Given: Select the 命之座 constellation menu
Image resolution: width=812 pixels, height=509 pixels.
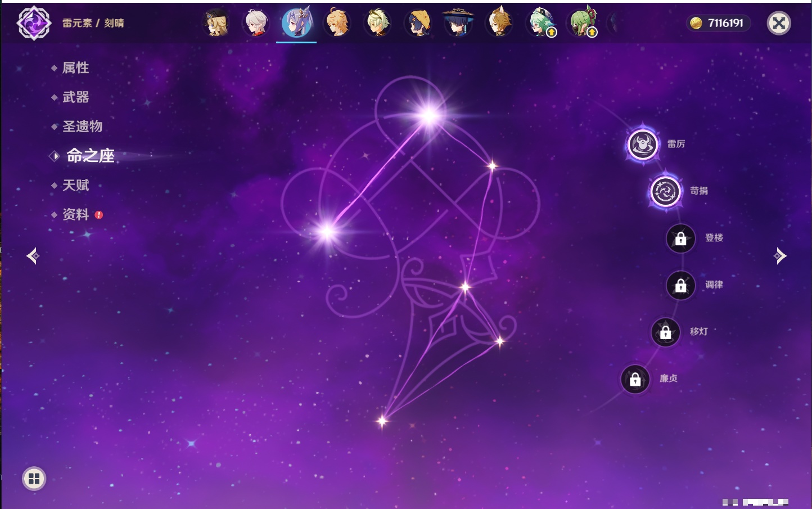Looking at the screenshot, I should [x=91, y=156].
